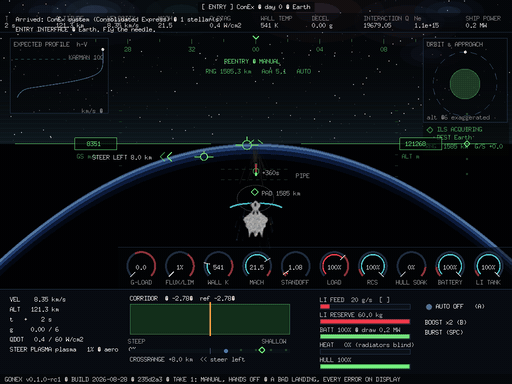Click the green heading caret above 00
The height and width of the screenshot is (384, 512).
click(x=256, y=38)
